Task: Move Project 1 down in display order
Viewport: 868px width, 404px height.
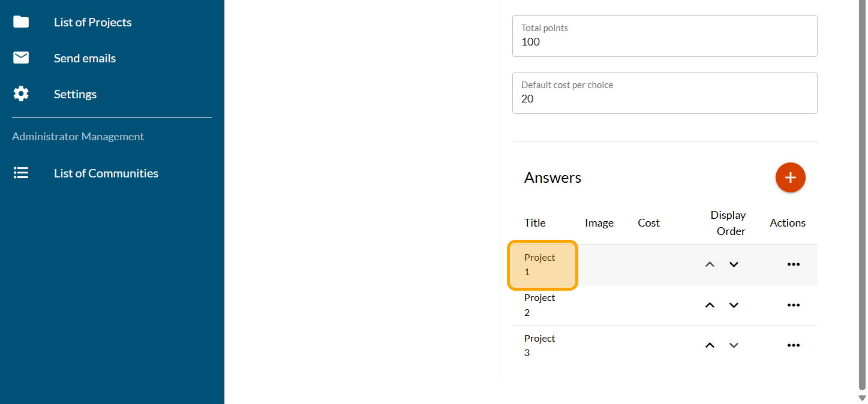Action: click(734, 264)
